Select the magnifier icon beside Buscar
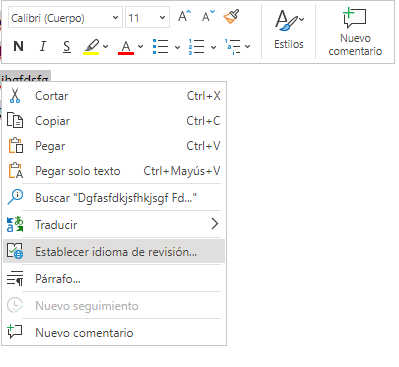Image resolution: width=399 pixels, height=367 pixels. point(15,197)
